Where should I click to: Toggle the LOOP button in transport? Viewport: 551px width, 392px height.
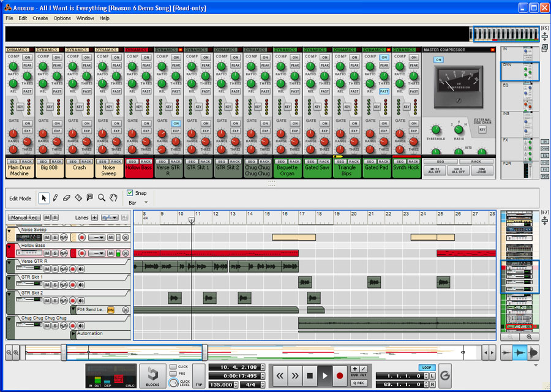click(x=427, y=367)
